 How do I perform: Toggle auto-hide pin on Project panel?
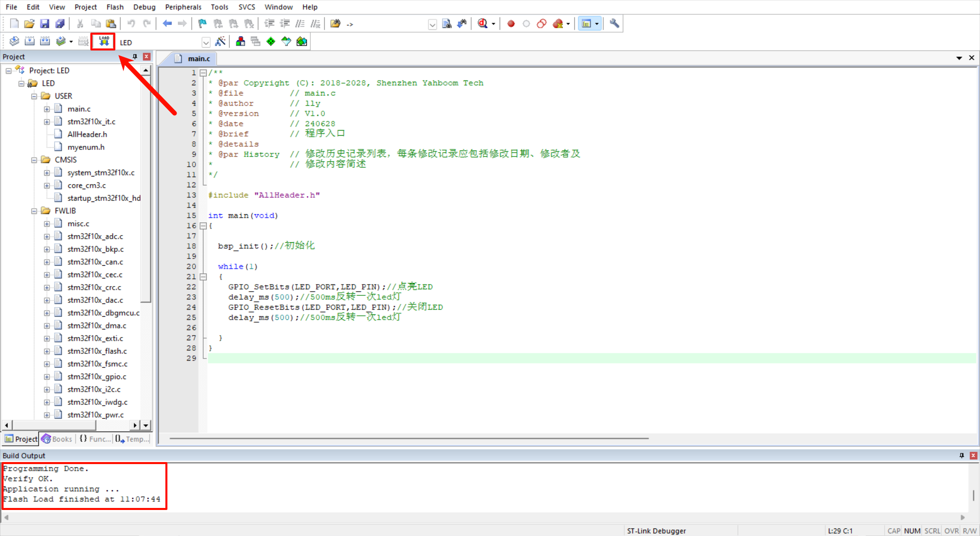pos(135,57)
